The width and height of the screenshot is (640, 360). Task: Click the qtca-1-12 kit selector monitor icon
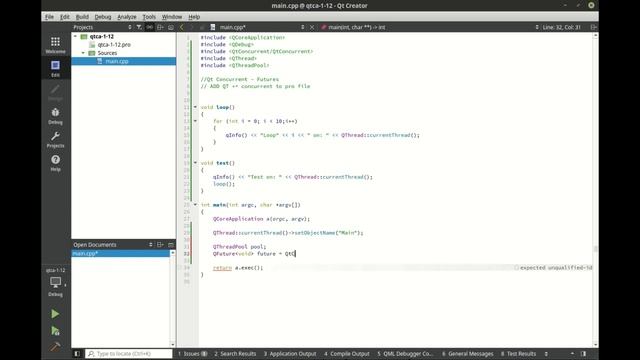pos(56,282)
